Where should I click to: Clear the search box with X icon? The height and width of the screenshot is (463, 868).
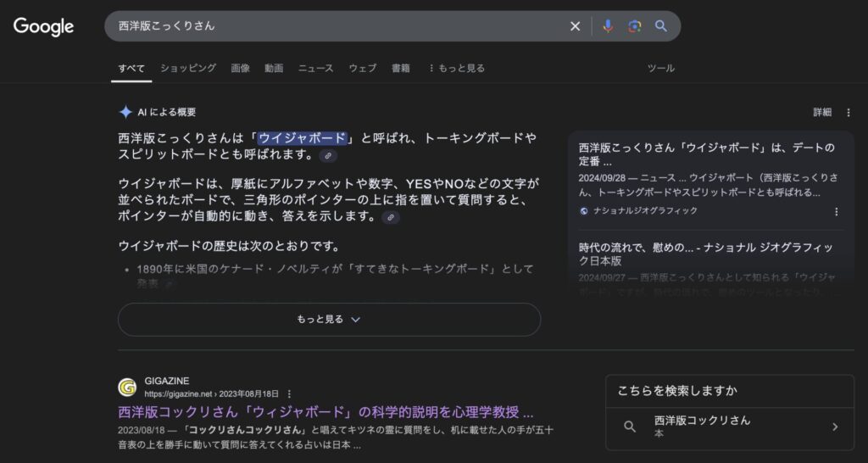[576, 26]
